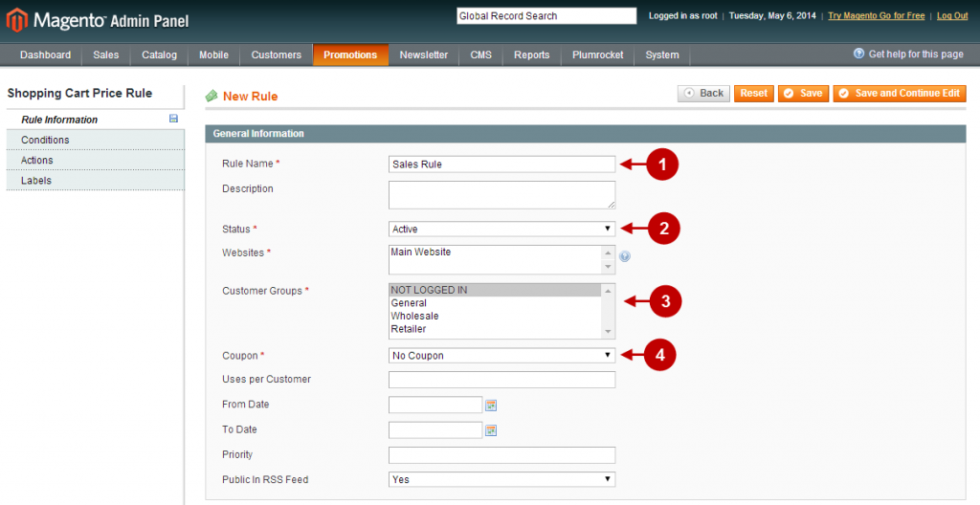
Task: Click the Back button
Action: (x=703, y=93)
